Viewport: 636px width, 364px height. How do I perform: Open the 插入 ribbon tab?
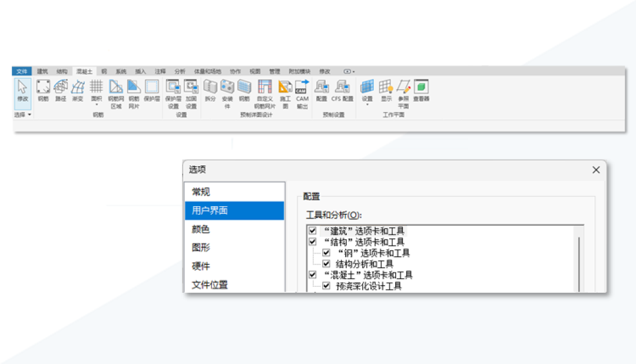[140, 71]
